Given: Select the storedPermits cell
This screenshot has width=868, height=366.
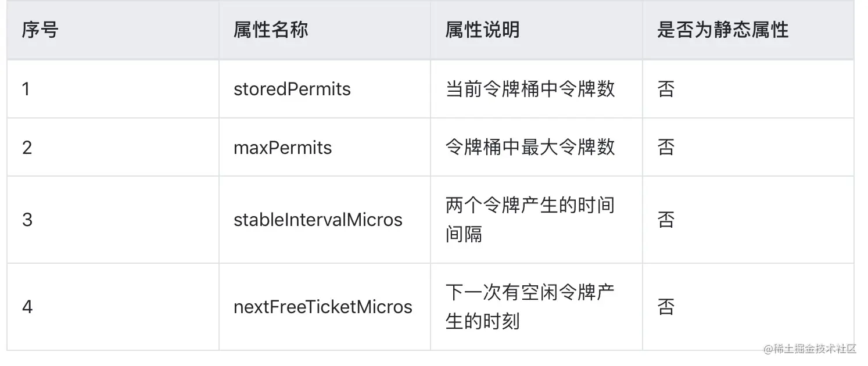Looking at the screenshot, I should click(292, 89).
